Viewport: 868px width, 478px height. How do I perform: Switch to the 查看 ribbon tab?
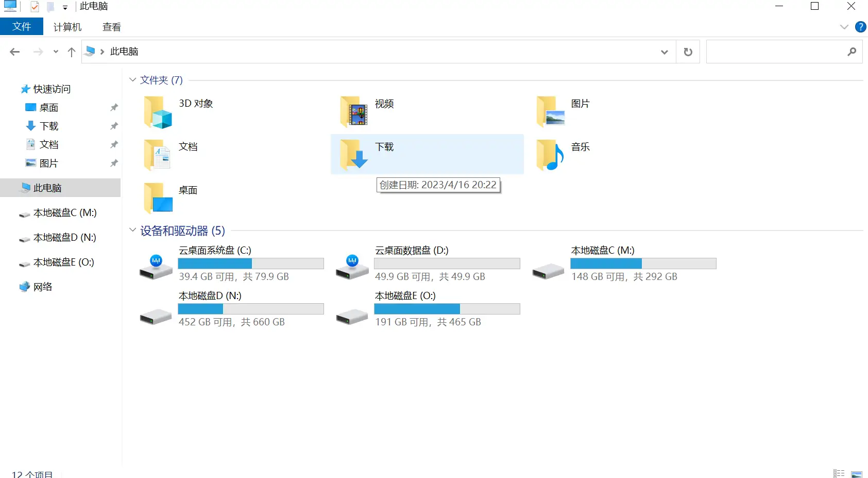point(111,27)
